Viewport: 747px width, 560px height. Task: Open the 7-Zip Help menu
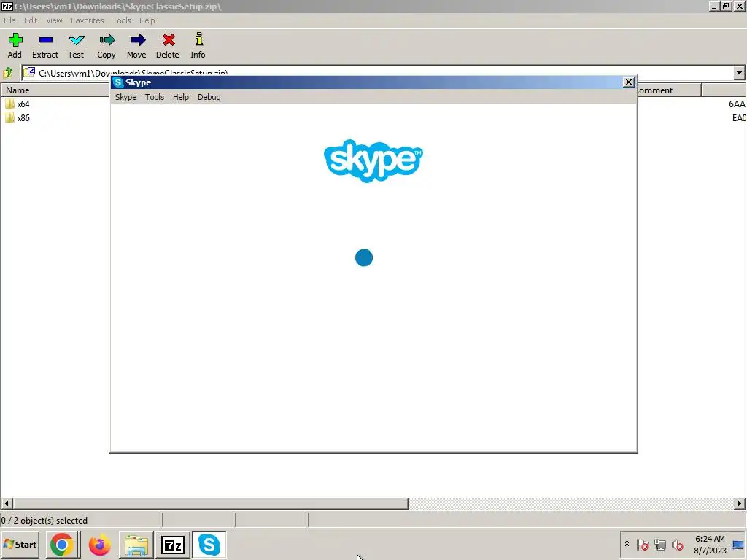147,20
